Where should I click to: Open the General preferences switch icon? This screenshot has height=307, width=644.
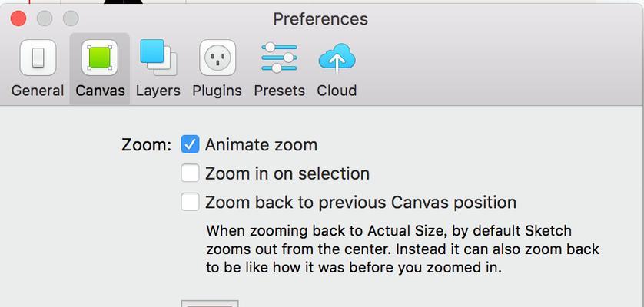[38, 58]
